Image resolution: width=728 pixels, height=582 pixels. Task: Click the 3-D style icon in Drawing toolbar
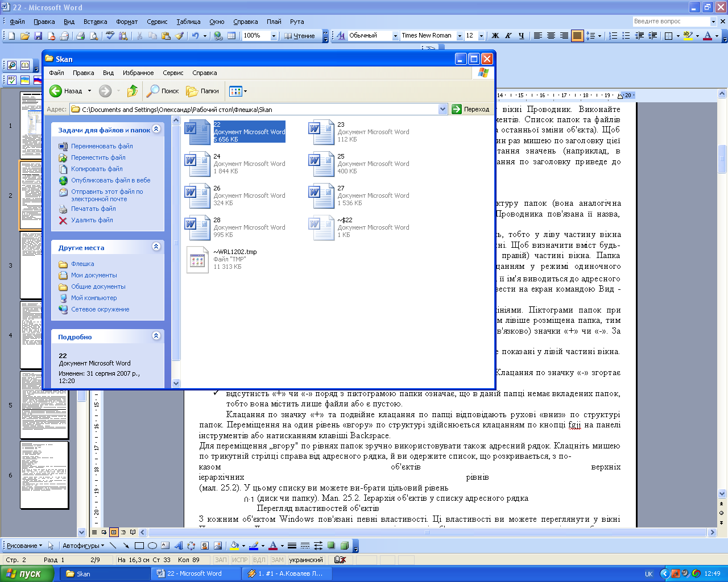coord(344,546)
